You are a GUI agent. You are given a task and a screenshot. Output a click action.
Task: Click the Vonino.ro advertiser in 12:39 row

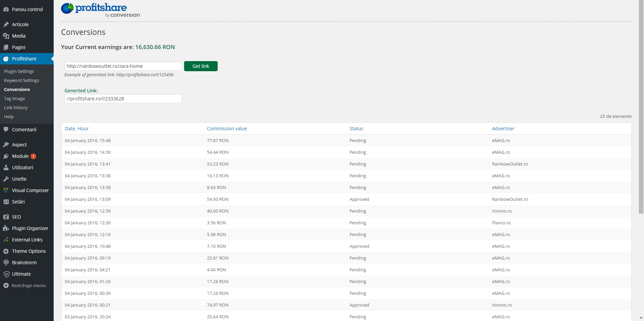[x=502, y=211]
